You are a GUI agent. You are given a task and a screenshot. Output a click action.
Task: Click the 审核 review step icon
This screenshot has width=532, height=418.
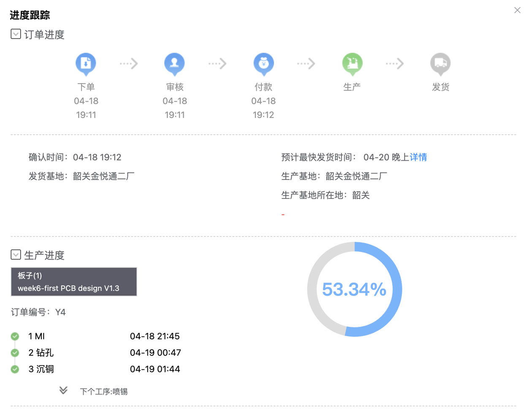pos(174,64)
